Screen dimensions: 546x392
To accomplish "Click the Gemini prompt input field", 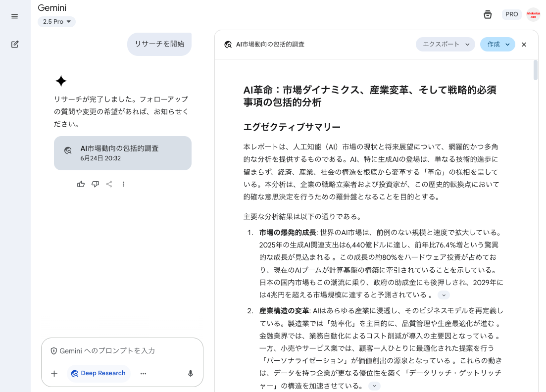I will tap(122, 351).
